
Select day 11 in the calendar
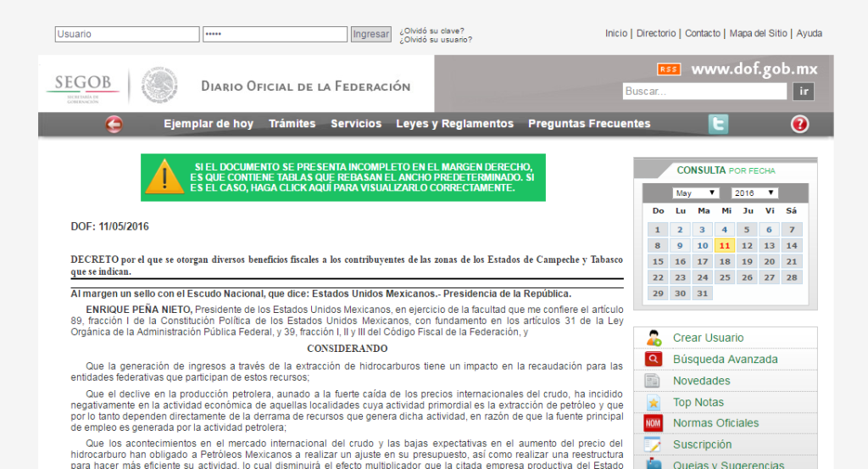tap(724, 246)
